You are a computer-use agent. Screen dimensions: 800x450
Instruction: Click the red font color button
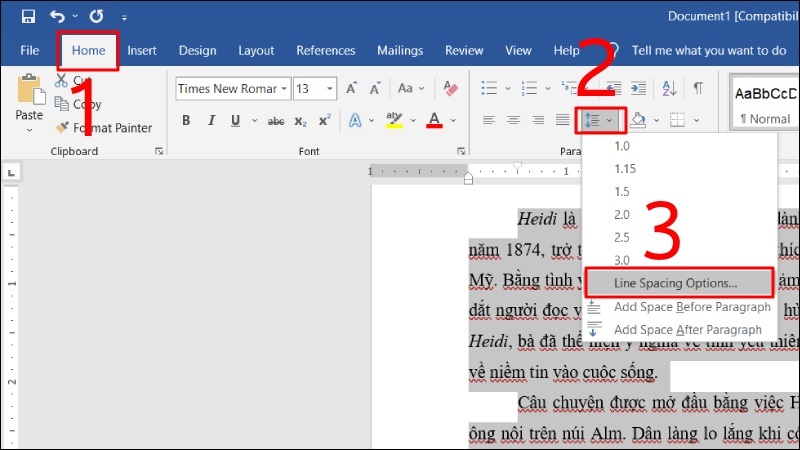click(x=434, y=121)
